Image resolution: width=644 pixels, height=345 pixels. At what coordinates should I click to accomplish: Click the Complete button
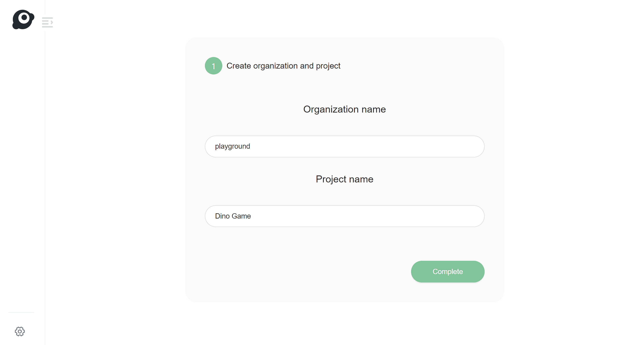tap(447, 271)
